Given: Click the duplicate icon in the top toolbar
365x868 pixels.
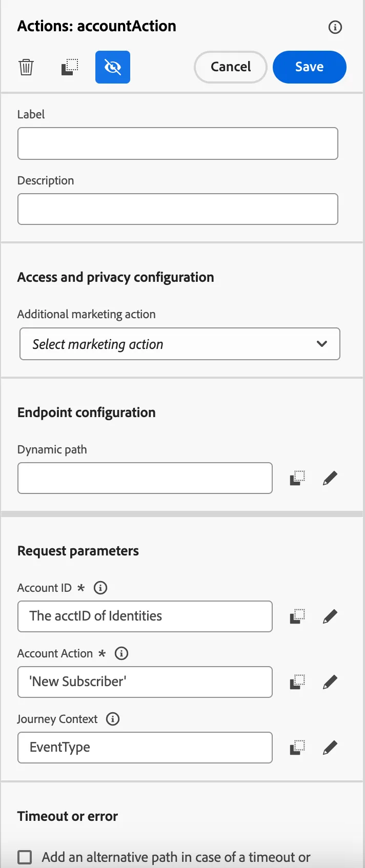Looking at the screenshot, I should [x=70, y=67].
